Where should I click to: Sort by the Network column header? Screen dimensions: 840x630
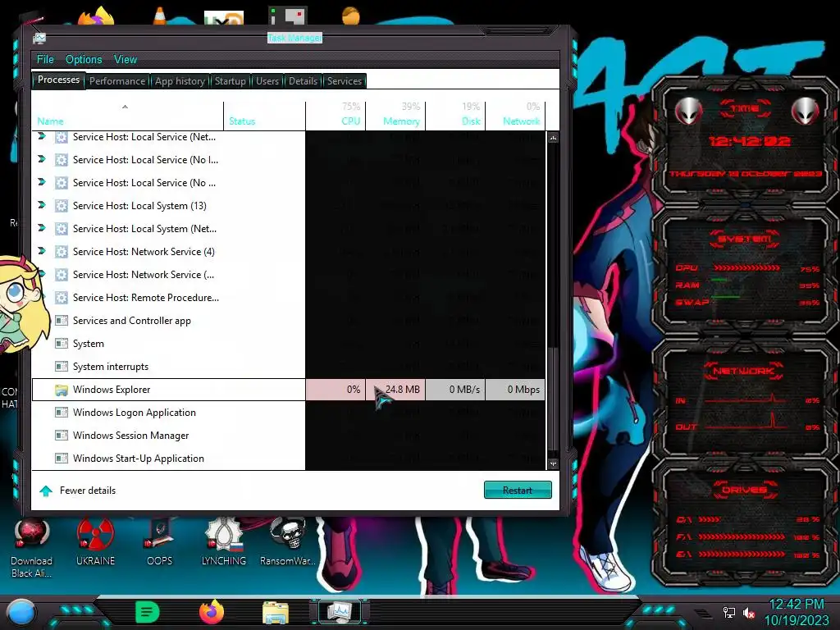point(515,115)
